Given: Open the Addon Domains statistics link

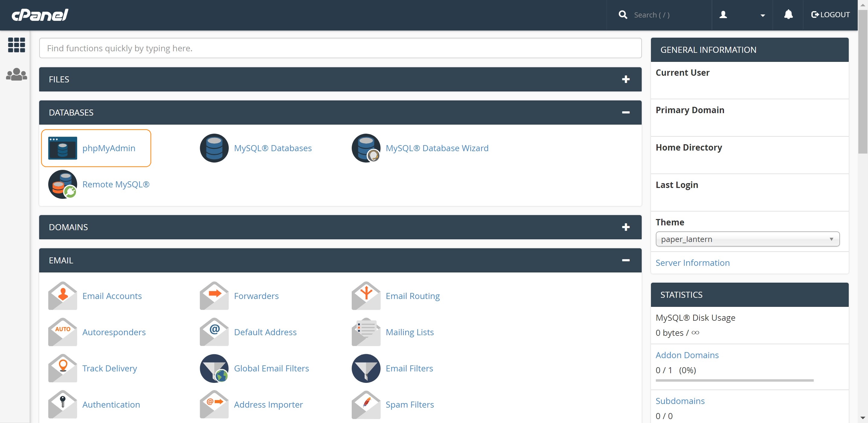Looking at the screenshot, I should 687,355.
